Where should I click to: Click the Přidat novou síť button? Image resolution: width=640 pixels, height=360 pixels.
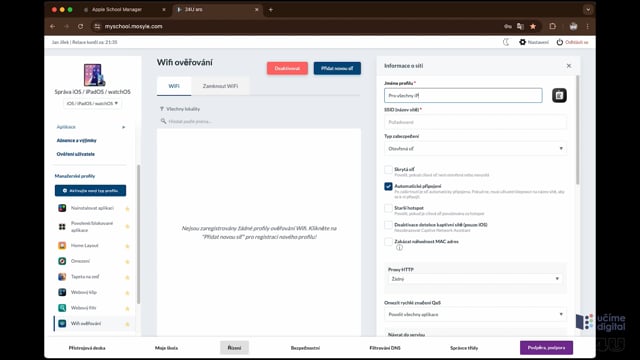[x=337, y=68]
